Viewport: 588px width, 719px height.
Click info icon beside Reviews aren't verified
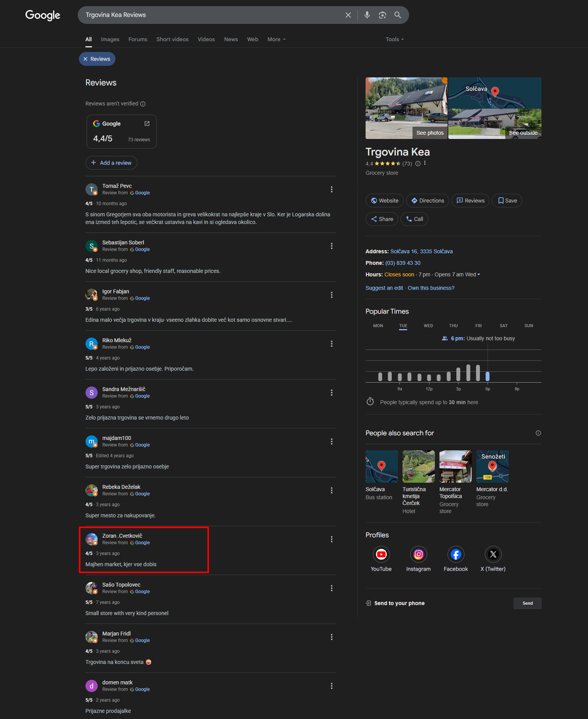(143, 104)
